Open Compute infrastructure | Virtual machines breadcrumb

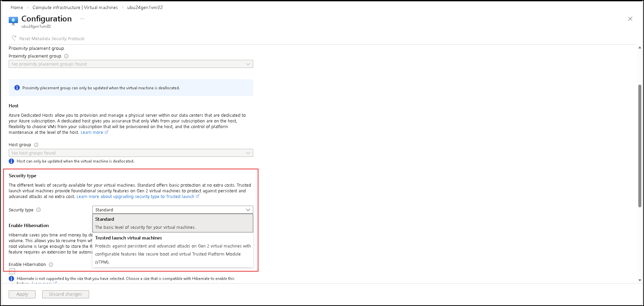(75, 7)
